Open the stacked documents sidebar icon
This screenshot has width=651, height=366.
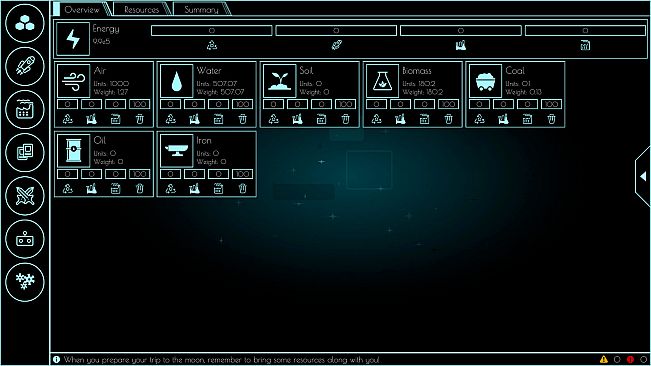[x=25, y=153]
